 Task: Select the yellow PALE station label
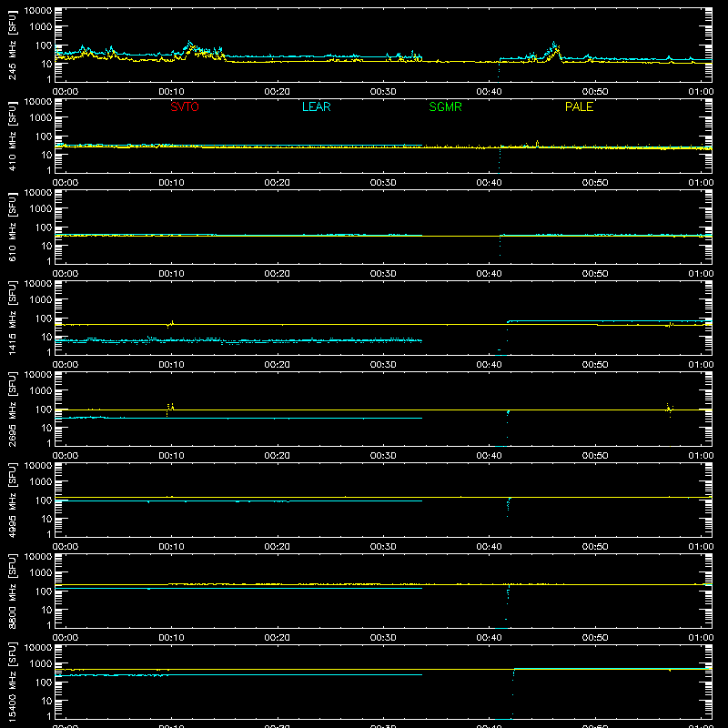(579, 106)
